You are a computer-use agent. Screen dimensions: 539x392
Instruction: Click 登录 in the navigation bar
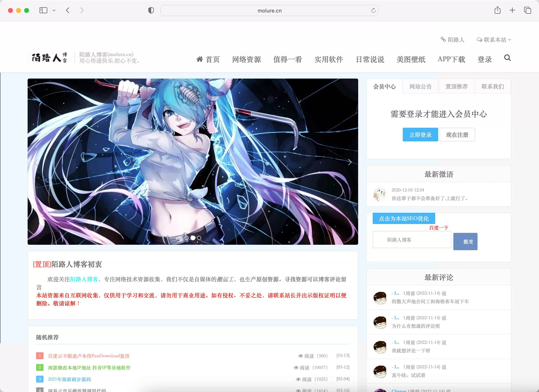(x=485, y=59)
